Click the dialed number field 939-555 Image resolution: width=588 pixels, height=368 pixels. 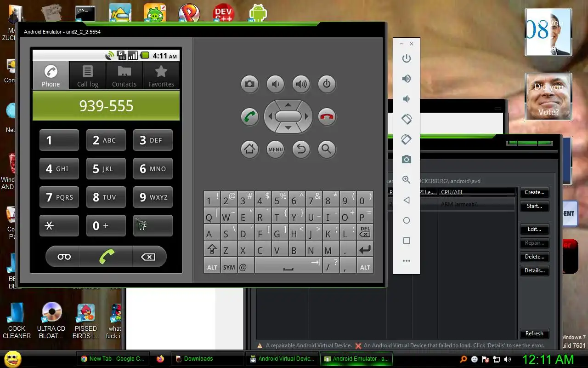point(106,106)
